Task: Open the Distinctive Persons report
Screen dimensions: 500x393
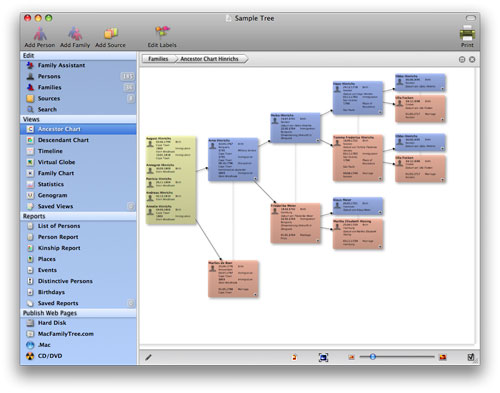Action: [x=78, y=281]
